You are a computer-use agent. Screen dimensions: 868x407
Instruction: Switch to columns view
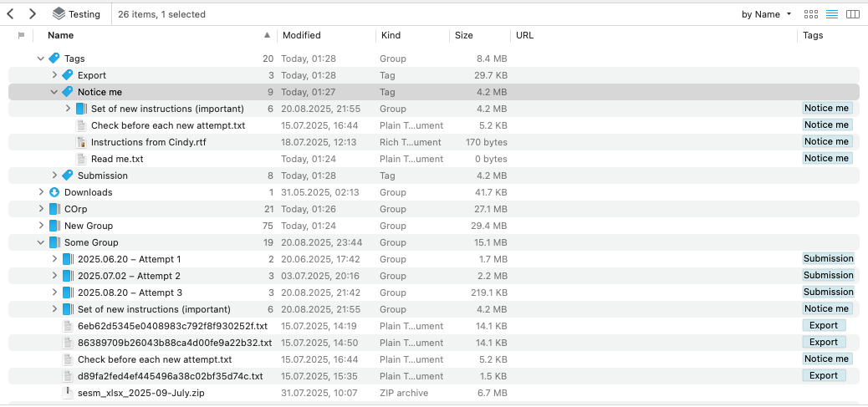click(853, 14)
